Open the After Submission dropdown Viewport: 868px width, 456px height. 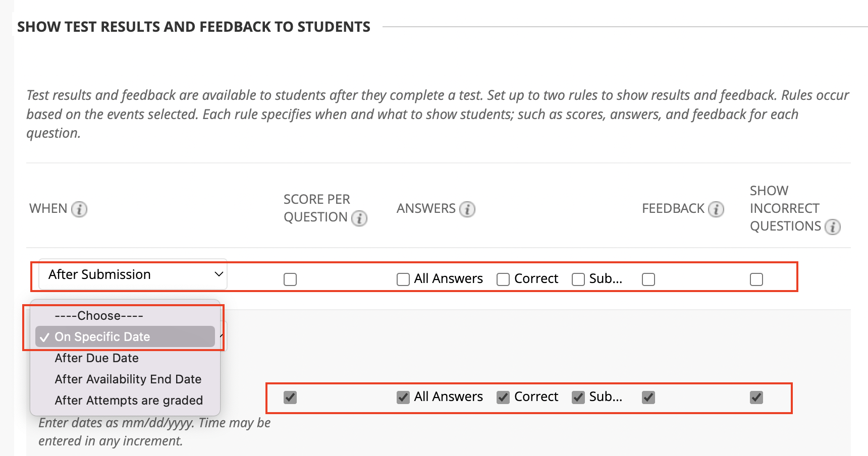click(x=133, y=274)
